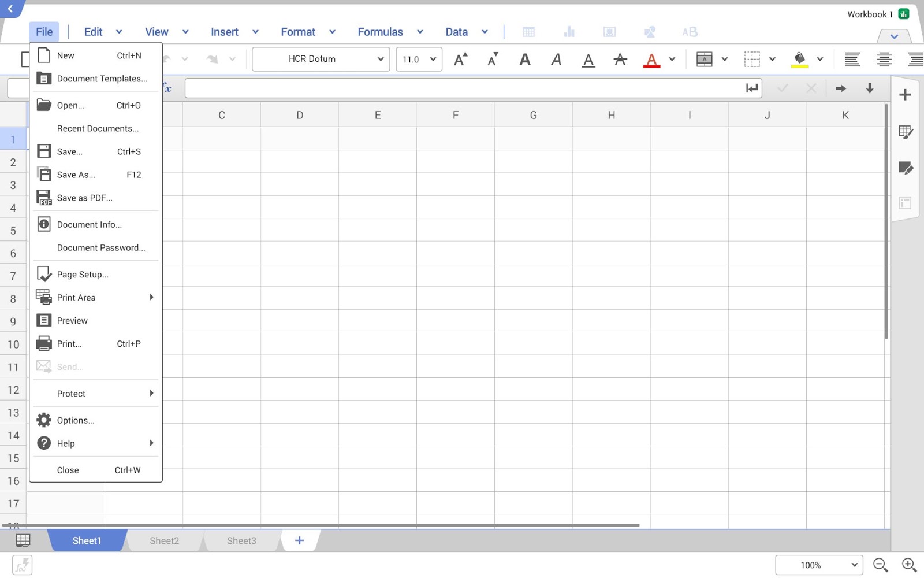Select Print from the File menu
The height and width of the screenshot is (578, 924).
(x=96, y=344)
